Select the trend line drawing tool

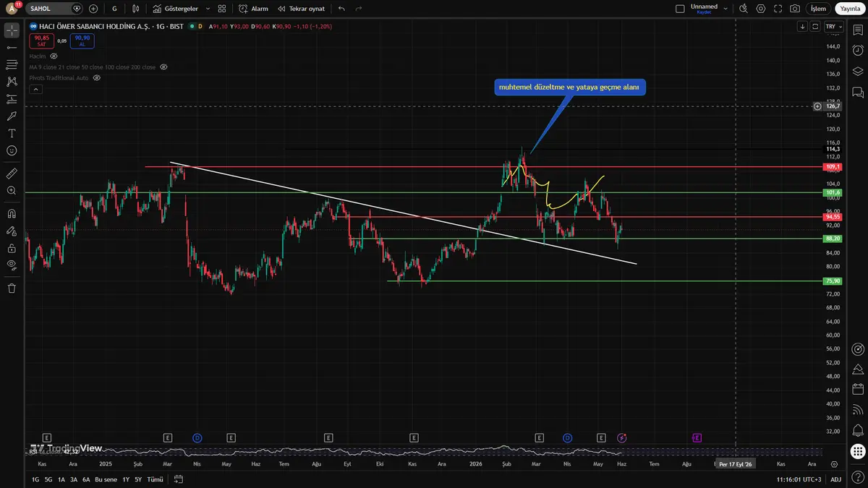[12, 47]
